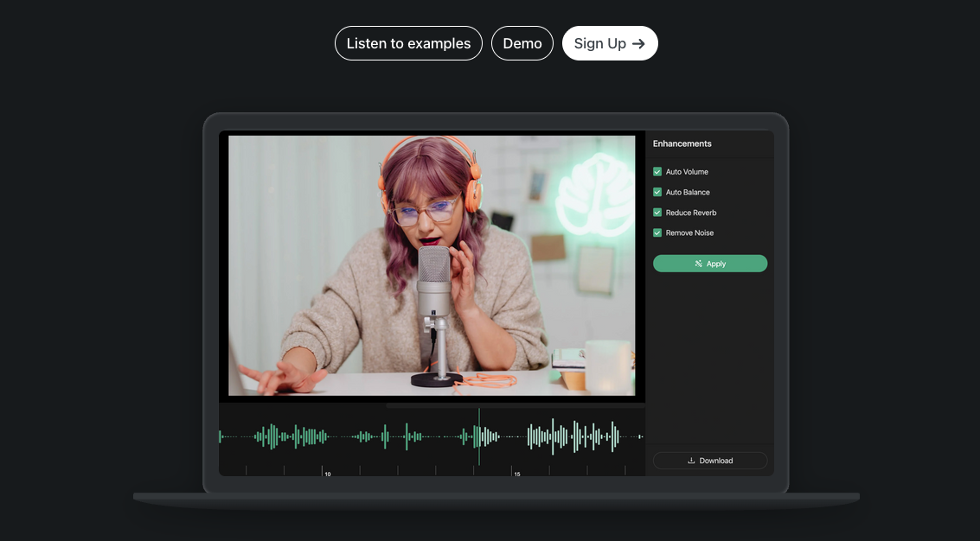The height and width of the screenshot is (541, 980).
Task: Download the enhanced audio file
Action: pyautogui.click(x=709, y=460)
